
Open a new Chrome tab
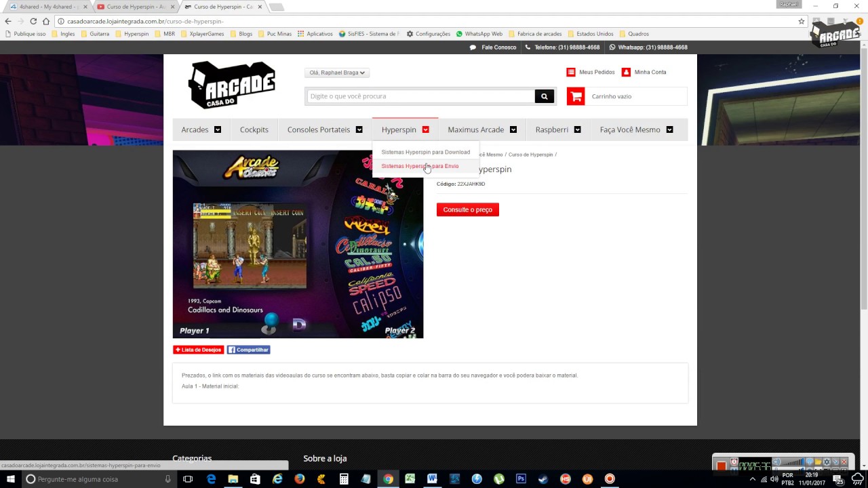pyautogui.click(x=276, y=7)
